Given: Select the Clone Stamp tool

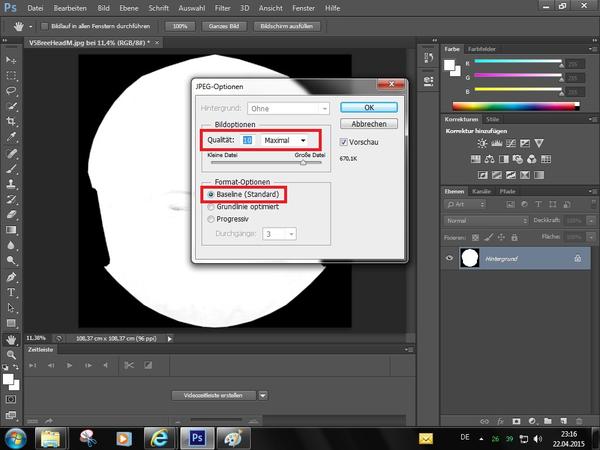Looking at the screenshot, I should (11, 184).
